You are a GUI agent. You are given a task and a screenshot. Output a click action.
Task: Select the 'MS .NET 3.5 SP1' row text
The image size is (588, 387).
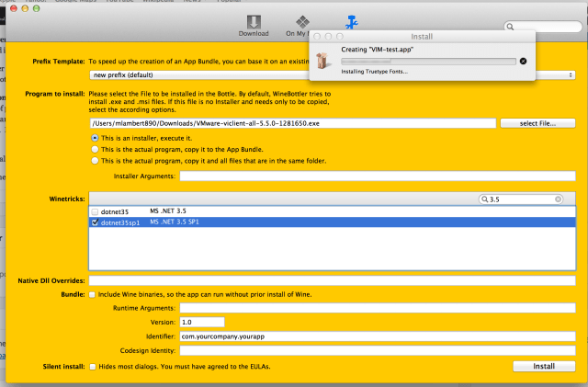(x=175, y=222)
